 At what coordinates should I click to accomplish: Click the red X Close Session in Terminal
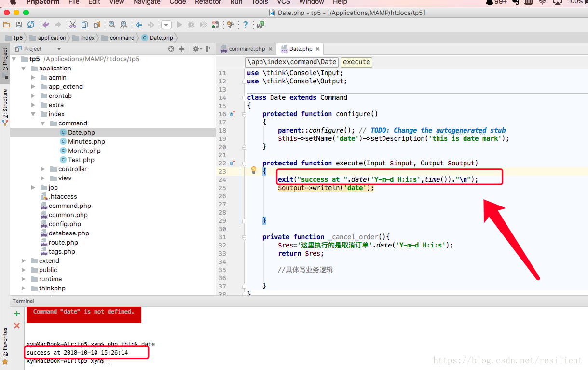coord(17,326)
